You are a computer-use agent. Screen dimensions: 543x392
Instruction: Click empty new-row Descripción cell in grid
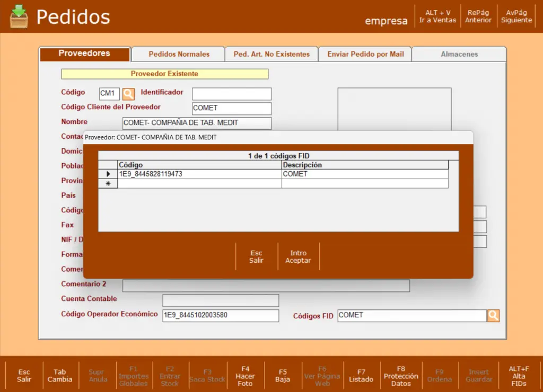(365, 184)
